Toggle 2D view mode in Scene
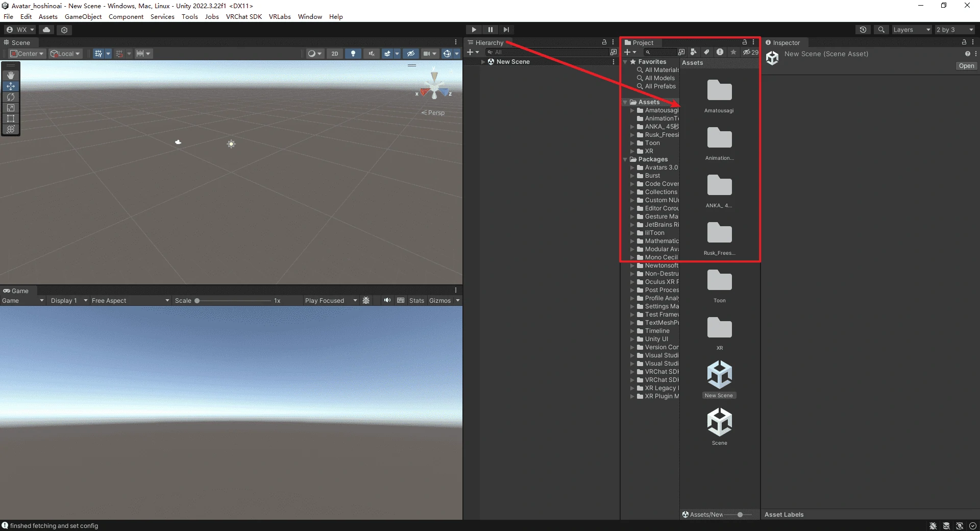Viewport: 980px width, 531px height. (334, 54)
